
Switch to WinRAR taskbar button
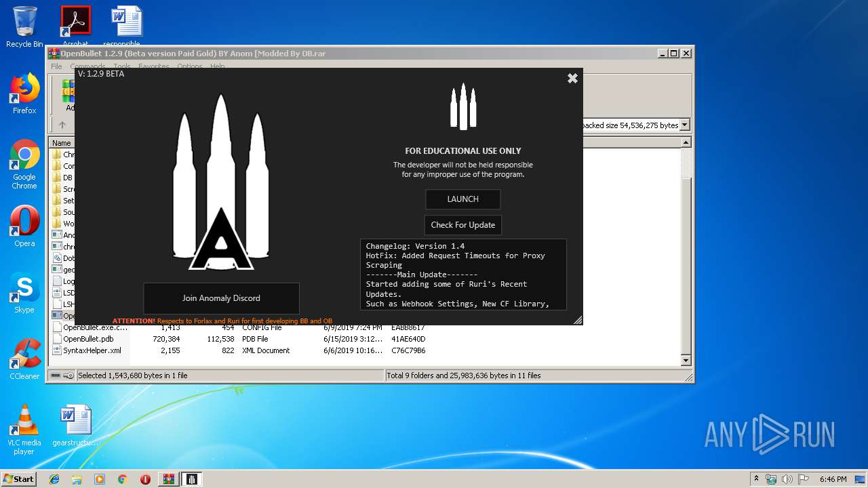coord(169,479)
